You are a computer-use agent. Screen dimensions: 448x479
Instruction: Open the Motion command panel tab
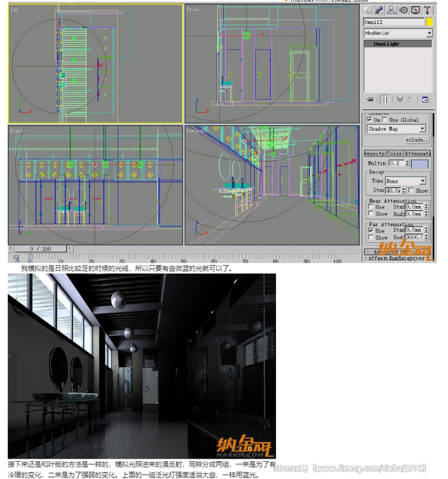pos(404,10)
